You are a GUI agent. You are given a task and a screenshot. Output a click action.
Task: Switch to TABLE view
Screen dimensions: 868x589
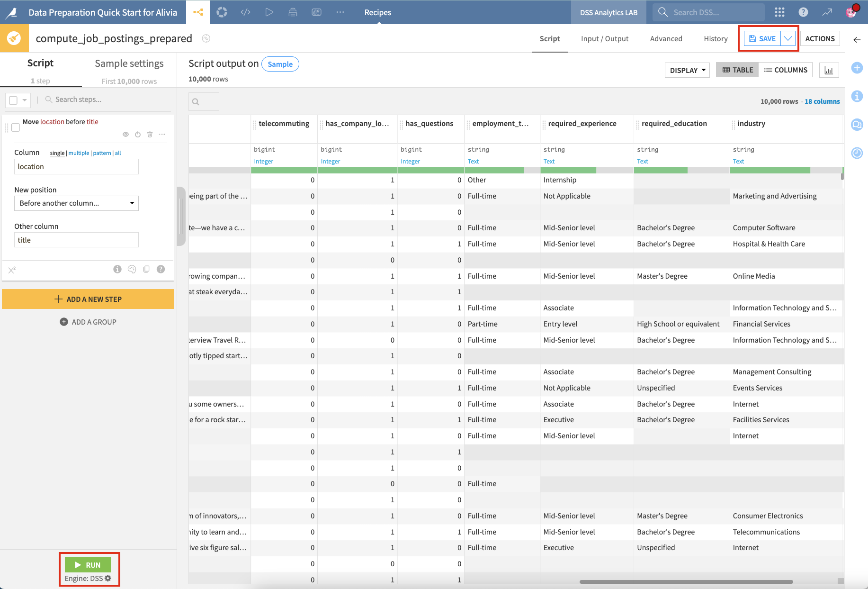737,70
